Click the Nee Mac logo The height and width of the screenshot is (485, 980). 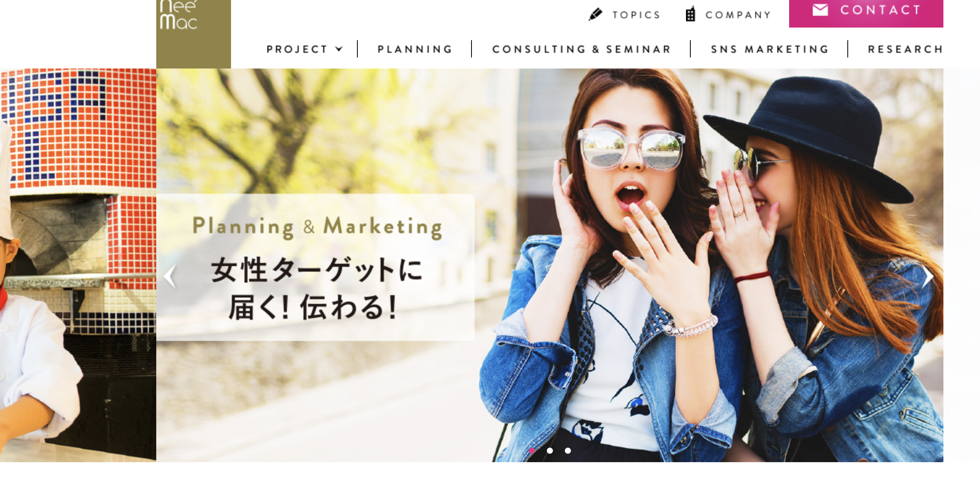(x=193, y=34)
